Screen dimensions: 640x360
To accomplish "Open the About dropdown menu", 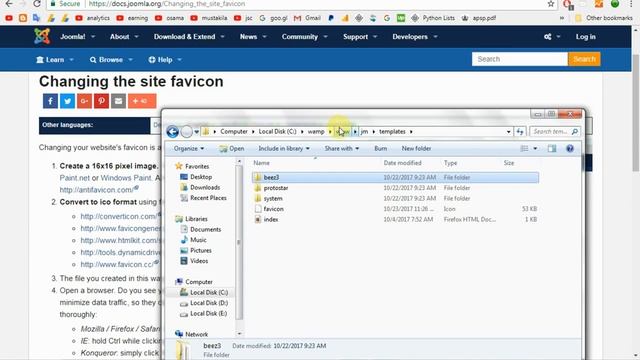I will (x=124, y=37).
